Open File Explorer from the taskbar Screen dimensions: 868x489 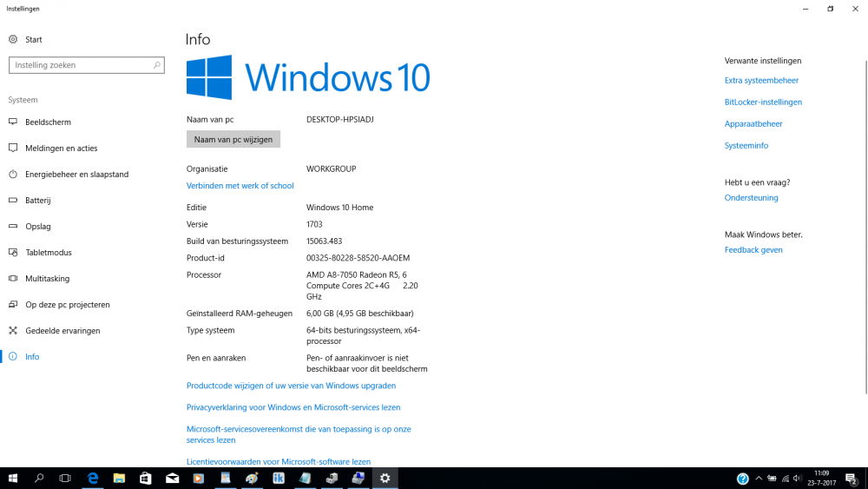pos(119,478)
